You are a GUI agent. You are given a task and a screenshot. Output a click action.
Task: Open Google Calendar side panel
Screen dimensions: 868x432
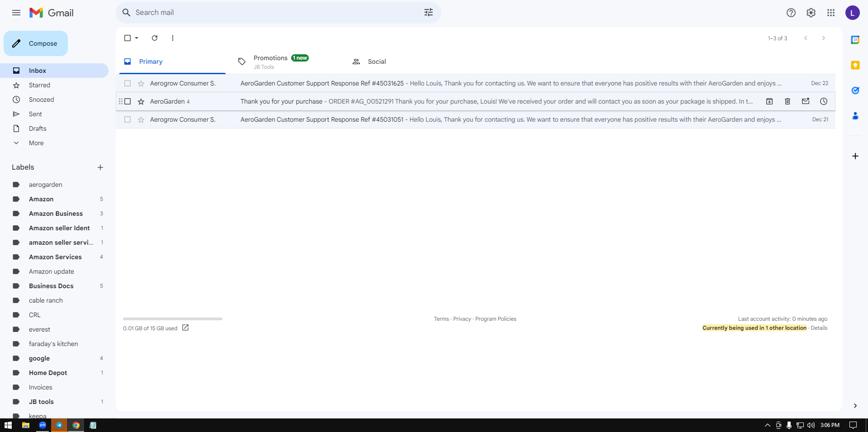tap(855, 40)
